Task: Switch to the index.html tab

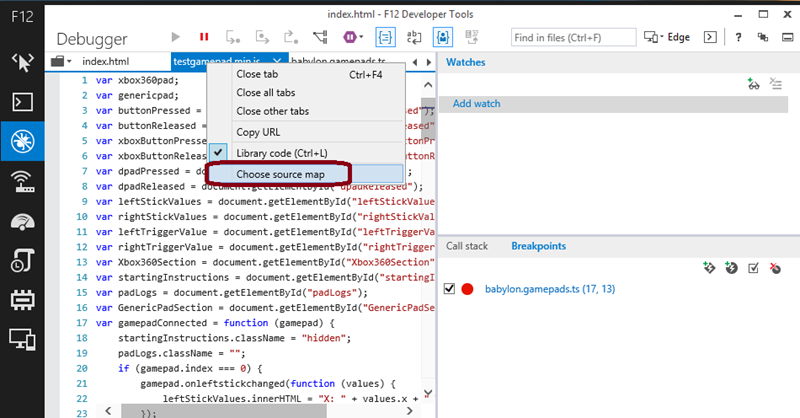Action: 106,61
